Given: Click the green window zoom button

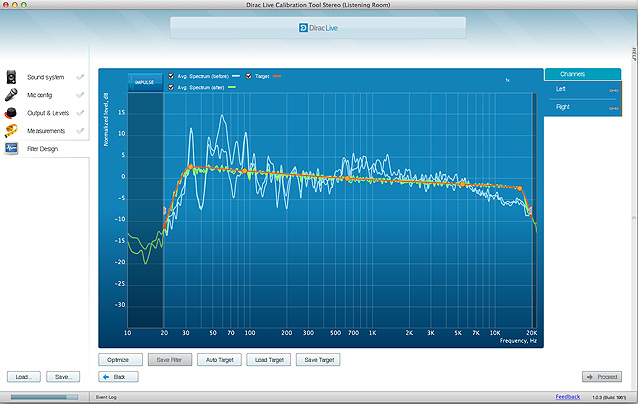Looking at the screenshot, I should pyautogui.click(x=24, y=4).
